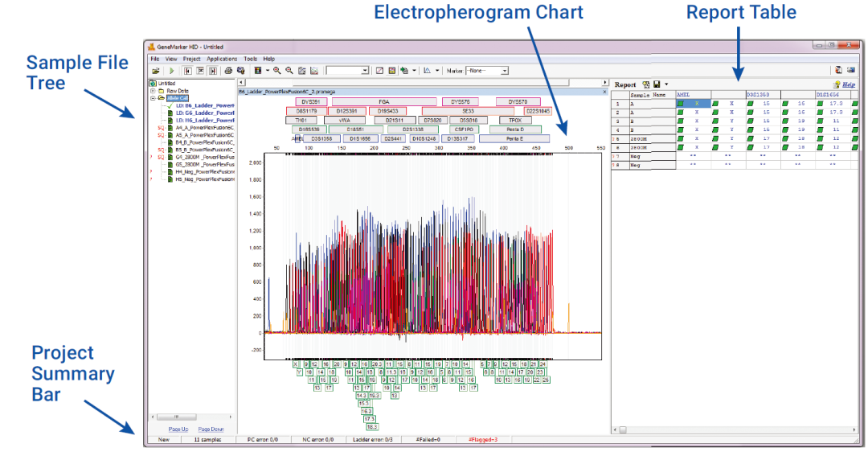Open the Tools menu

coord(251,59)
